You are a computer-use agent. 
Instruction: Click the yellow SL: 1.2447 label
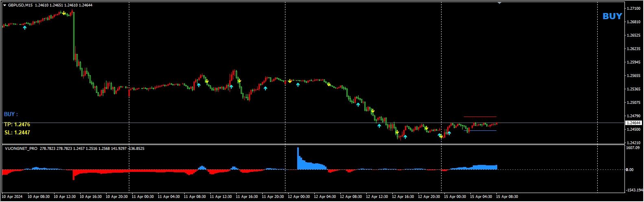click(17, 133)
